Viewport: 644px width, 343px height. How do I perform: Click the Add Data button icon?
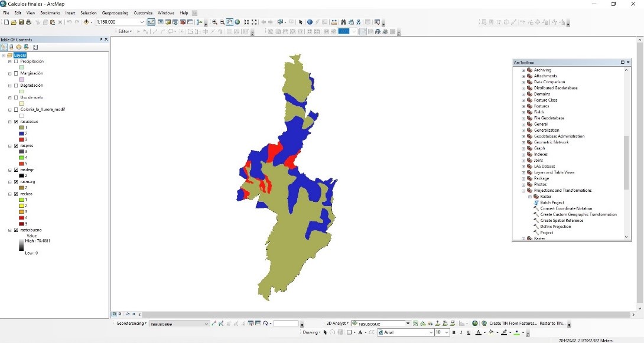click(87, 22)
